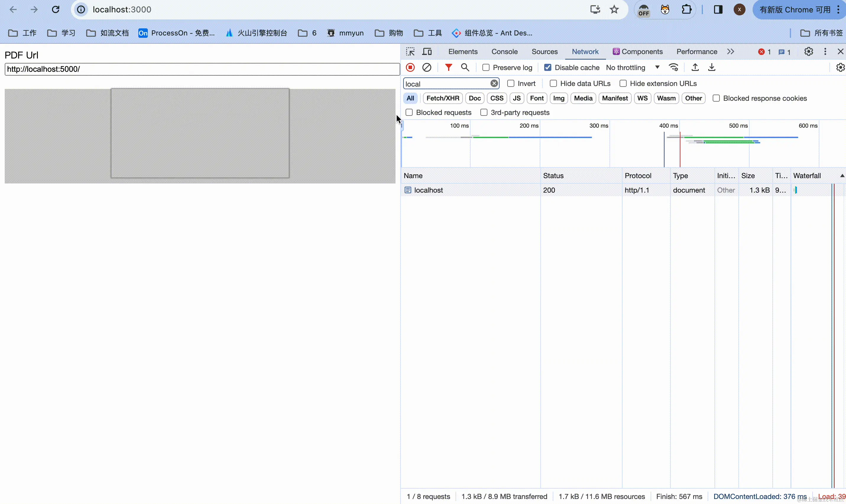
Task: Activate the inspect element picker
Action: 410,52
